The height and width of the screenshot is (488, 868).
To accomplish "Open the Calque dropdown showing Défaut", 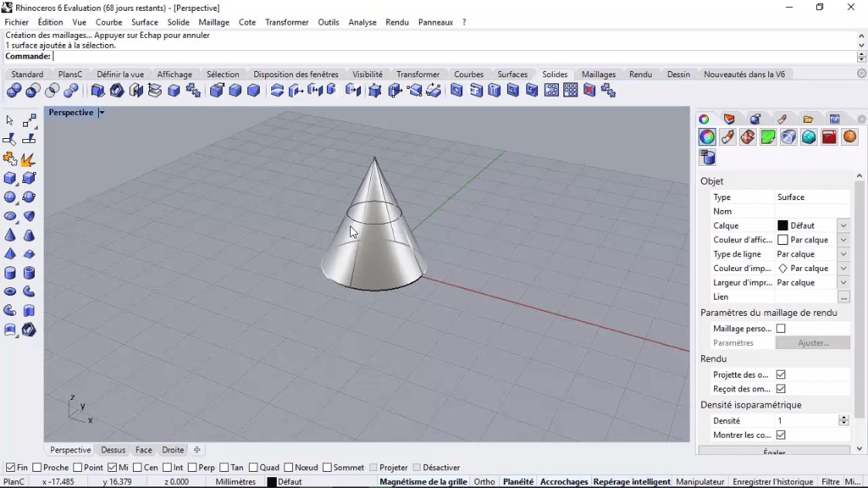I will pyautogui.click(x=842, y=225).
